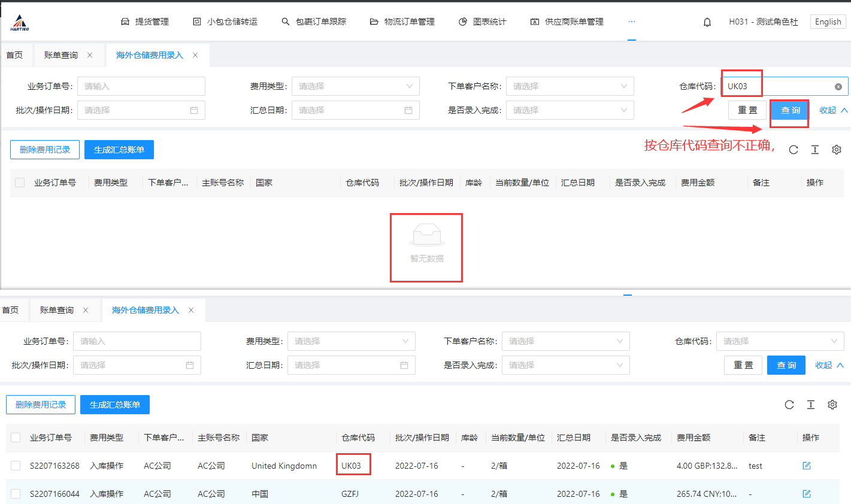851x504 pixels.
Task: Select the checkbox for order S2207163268
Action: point(16,466)
